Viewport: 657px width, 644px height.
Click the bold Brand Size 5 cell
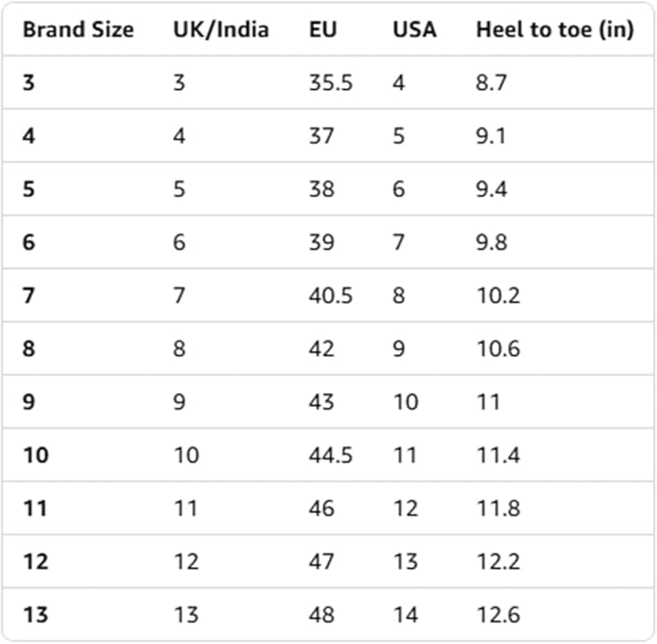tap(29, 189)
